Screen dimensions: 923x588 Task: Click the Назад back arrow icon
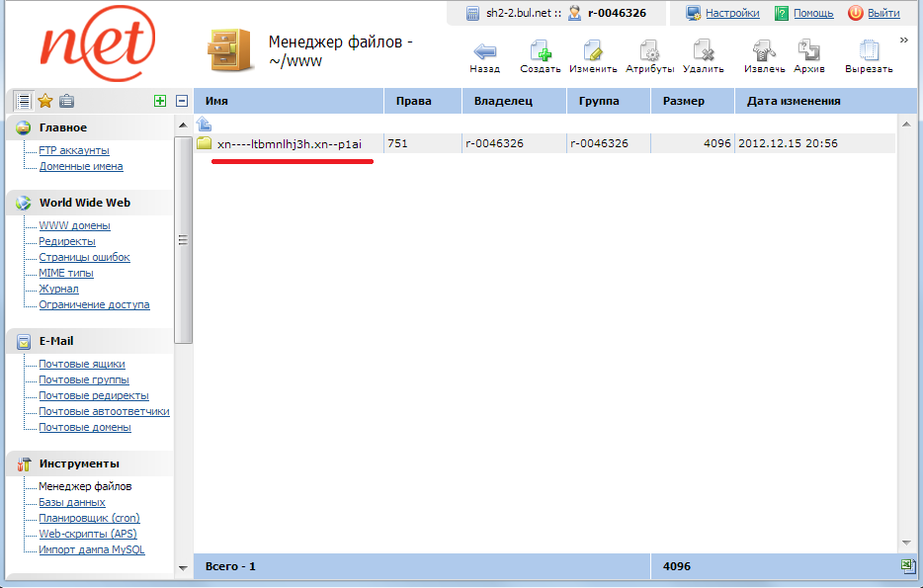(484, 52)
